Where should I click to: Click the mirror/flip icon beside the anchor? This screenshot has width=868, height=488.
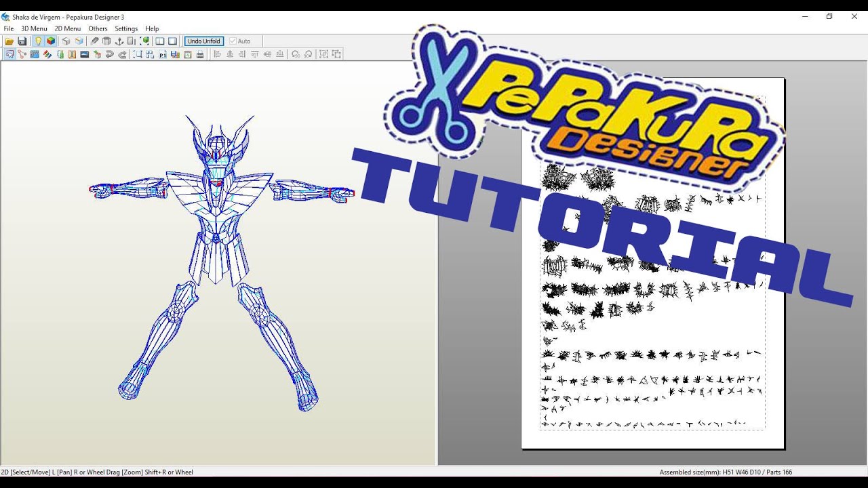click(x=132, y=41)
